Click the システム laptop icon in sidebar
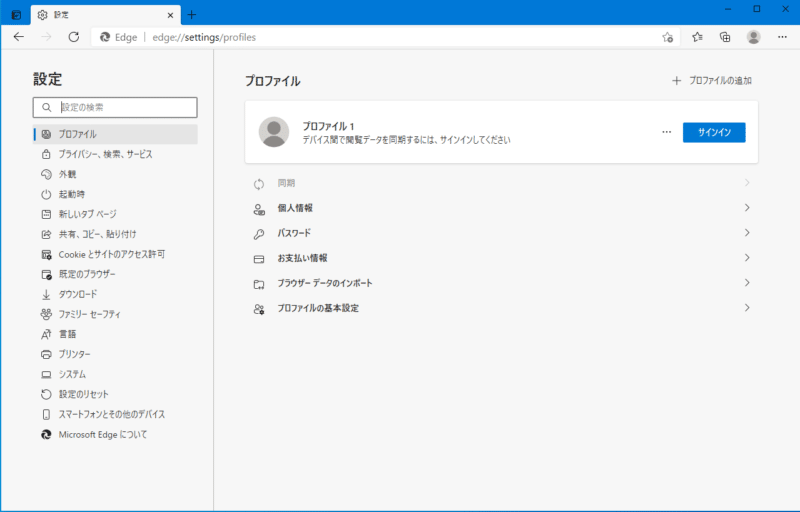The image size is (800, 512). 46,374
